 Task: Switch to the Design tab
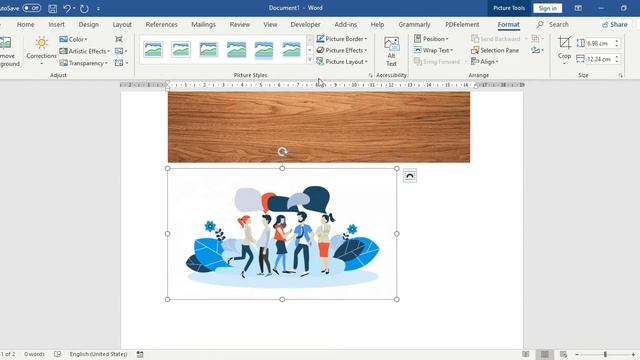point(89,24)
